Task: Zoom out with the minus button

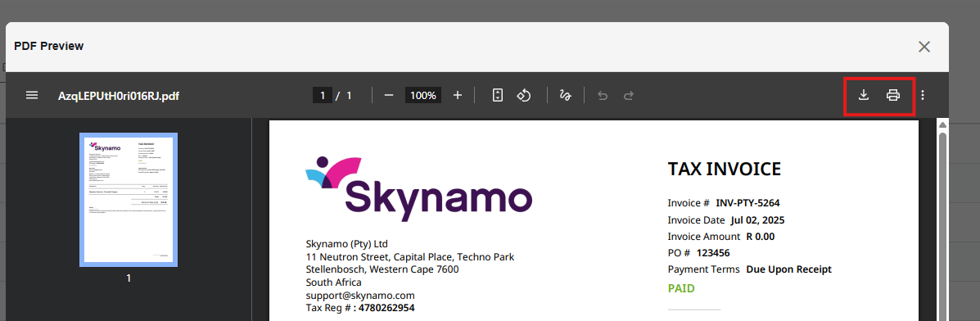Action: pos(389,95)
